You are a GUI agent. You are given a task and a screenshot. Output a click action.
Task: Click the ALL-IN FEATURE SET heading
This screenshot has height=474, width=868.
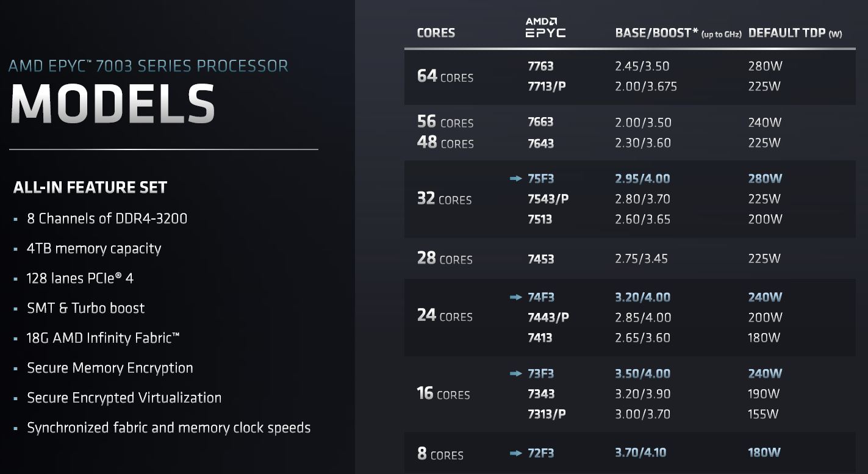[90, 188]
